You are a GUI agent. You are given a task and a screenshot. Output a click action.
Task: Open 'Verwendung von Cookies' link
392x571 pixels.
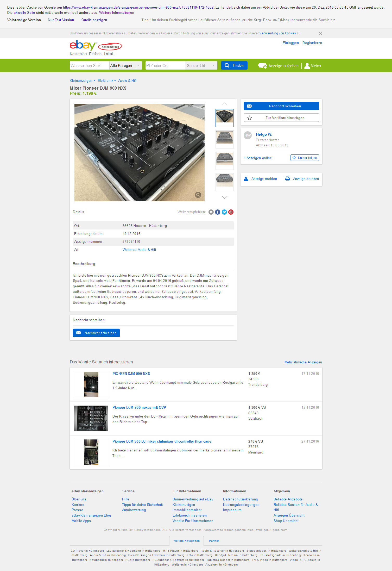click(x=277, y=33)
